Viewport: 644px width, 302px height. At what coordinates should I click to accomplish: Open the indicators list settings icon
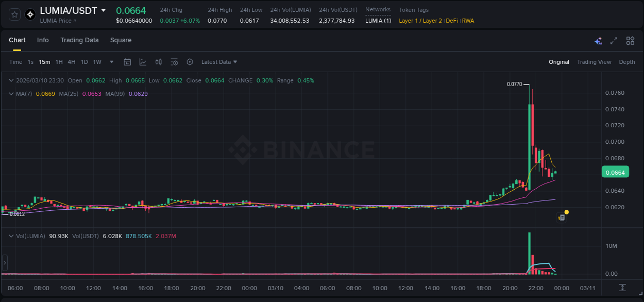coord(174,62)
